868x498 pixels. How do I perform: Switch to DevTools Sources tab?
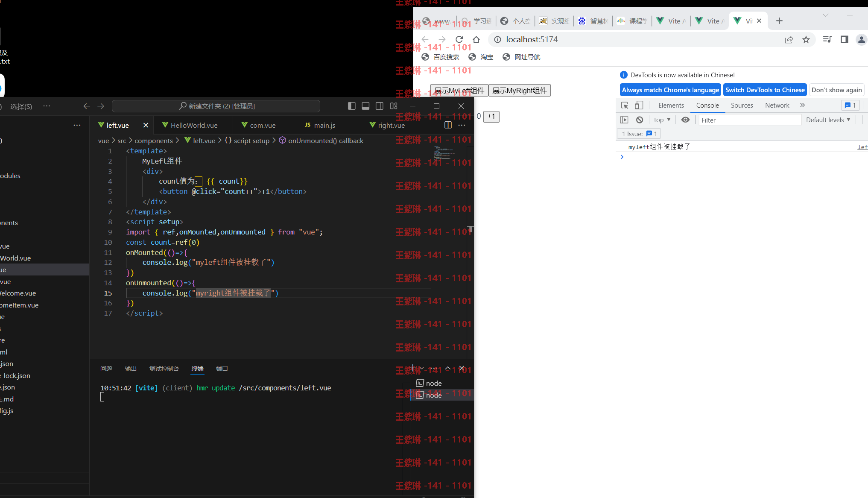[742, 105]
